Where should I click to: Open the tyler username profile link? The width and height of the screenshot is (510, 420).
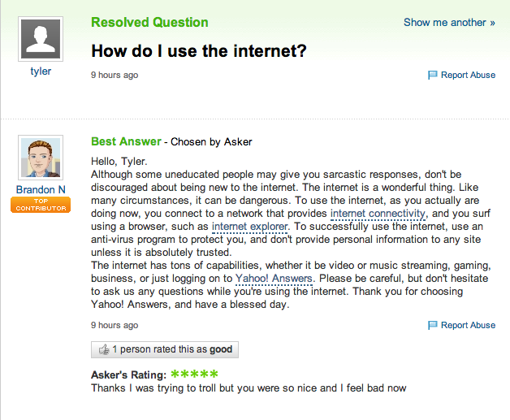41,71
